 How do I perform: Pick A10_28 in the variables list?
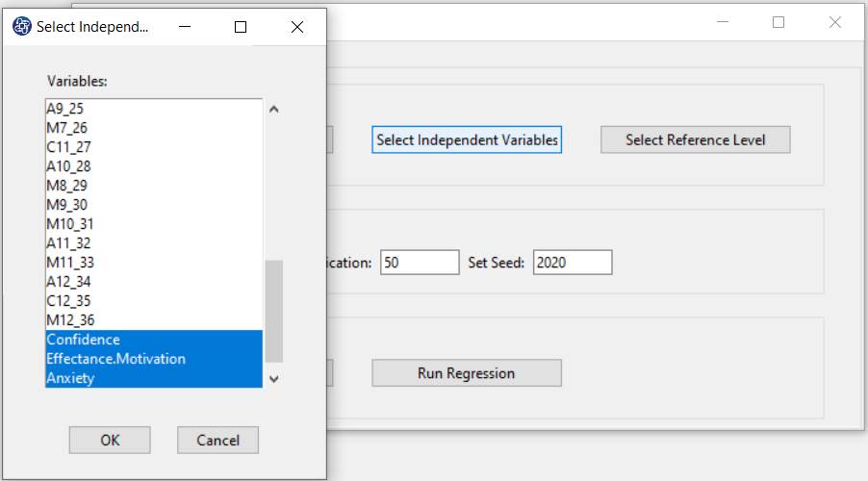[154, 166]
